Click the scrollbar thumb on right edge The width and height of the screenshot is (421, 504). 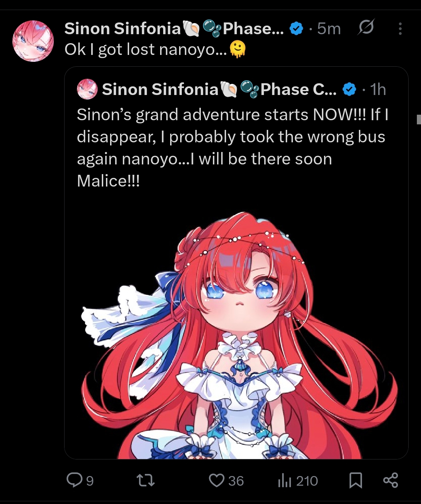click(x=419, y=120)
